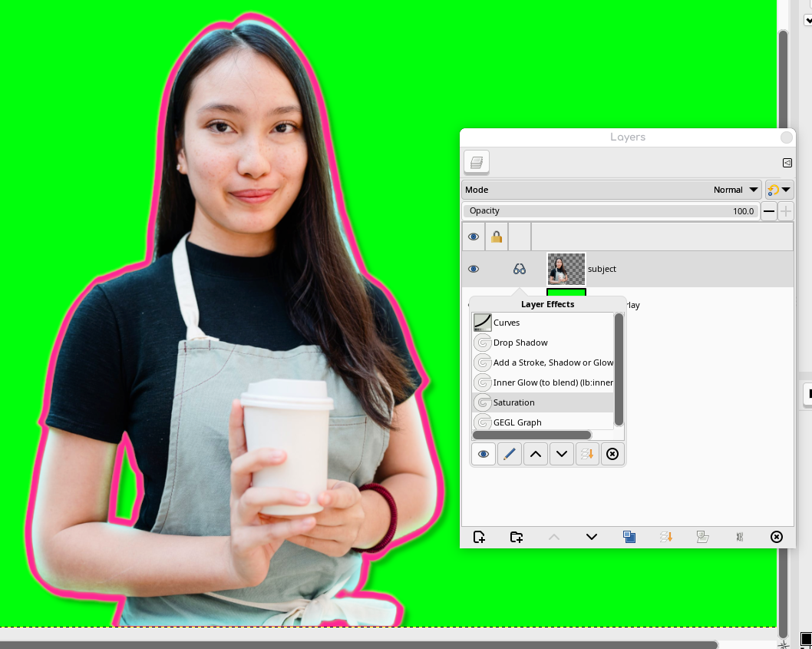Viewport: 812px width, 649px height.
Task: Lower the layer with the down arrow
Action: 592,537
